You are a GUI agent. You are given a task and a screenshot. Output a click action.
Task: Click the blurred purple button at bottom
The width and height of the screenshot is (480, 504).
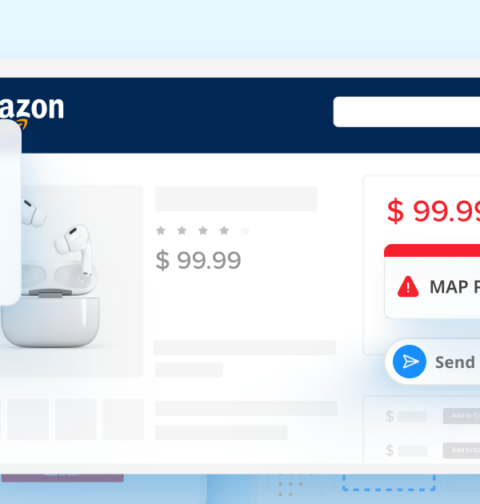(63, 478)
